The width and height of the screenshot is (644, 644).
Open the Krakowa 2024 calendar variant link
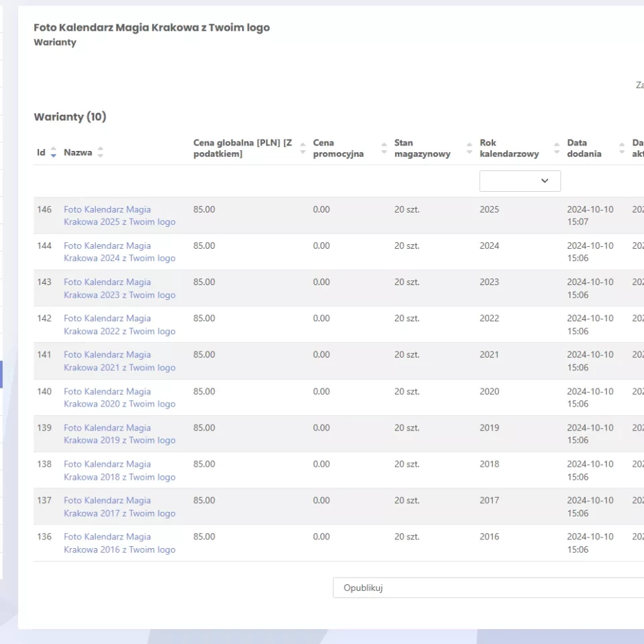[x=119, y=252]
